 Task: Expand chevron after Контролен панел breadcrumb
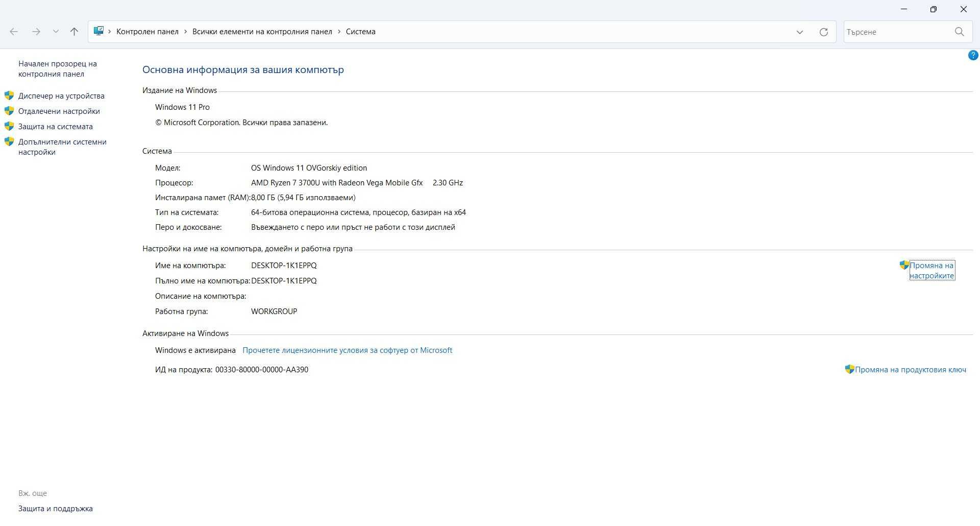coord(185,32)
